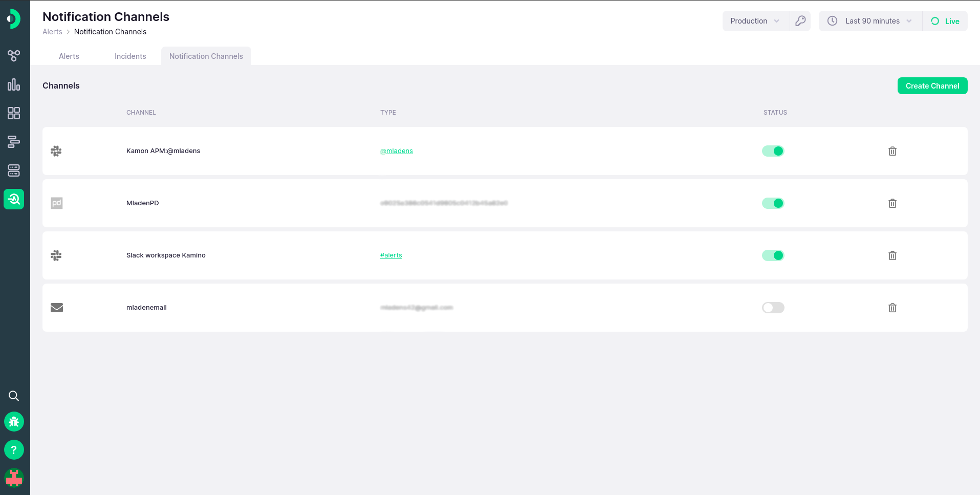Viewport: 980px width, 495px height.
Task: Click the bug report icon in sidebar
Action: pyautogui.click(x=14, y=422)
